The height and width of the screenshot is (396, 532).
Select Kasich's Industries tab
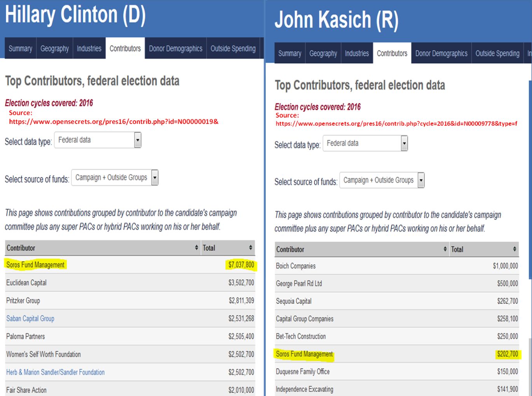pyautogui.click(x=357, y=54)
